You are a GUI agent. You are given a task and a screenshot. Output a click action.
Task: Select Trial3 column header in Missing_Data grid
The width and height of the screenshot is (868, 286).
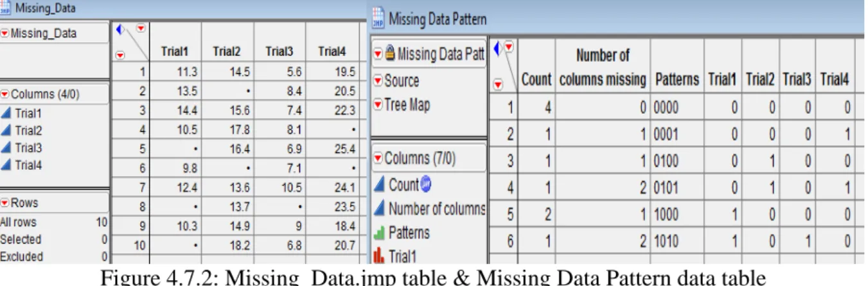pos(279,51)
